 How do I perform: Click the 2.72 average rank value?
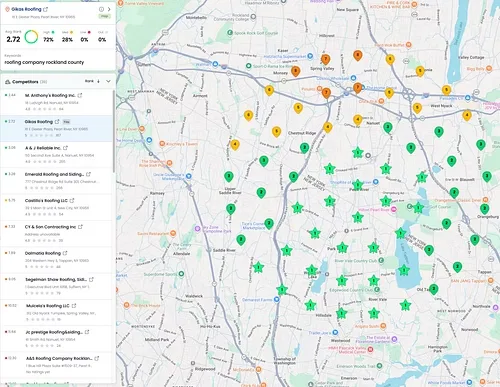coord(13,39)
